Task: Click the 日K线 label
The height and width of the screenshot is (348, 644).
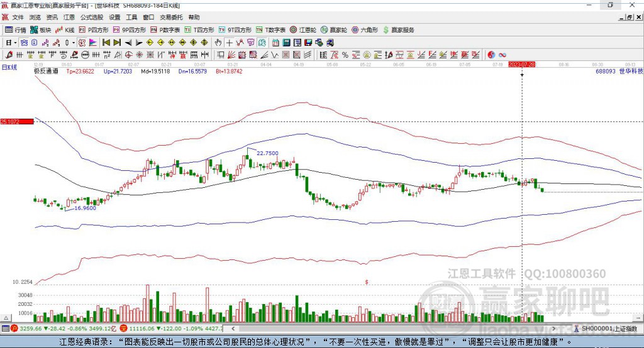Action: click(9, 67)
